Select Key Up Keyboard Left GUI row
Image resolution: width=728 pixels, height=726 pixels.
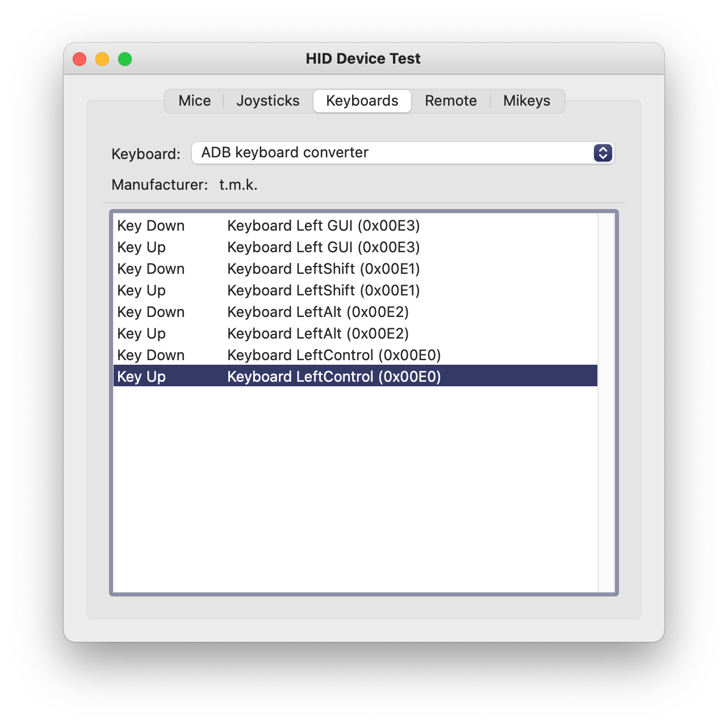coord(355,247)
